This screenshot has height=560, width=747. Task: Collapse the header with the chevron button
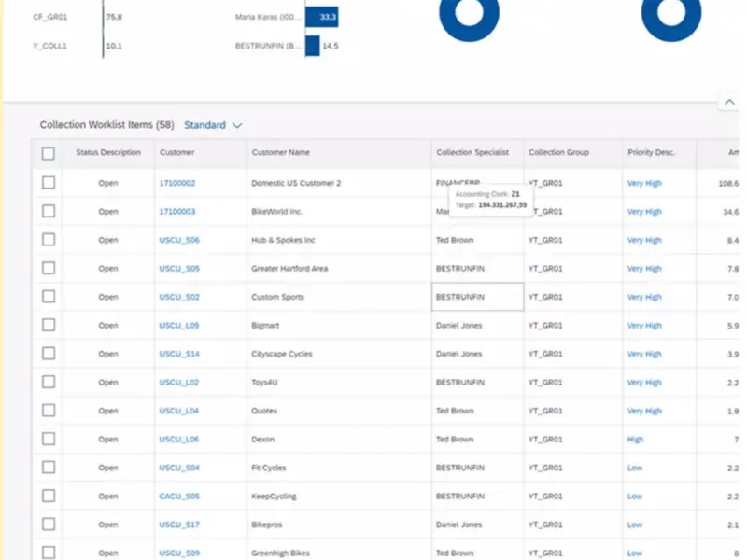pyautogui.click(x=728, y=102)
